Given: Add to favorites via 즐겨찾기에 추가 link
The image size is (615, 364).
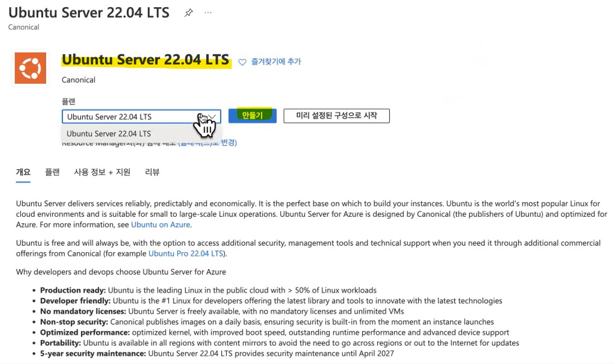Looking at the screenshot, I should click(x=276, y=61).
